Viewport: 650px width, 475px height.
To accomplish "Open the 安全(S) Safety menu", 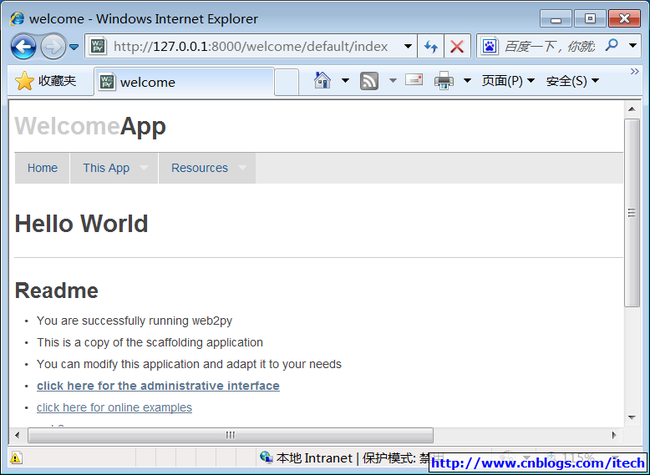I will (x=572, y=81).
